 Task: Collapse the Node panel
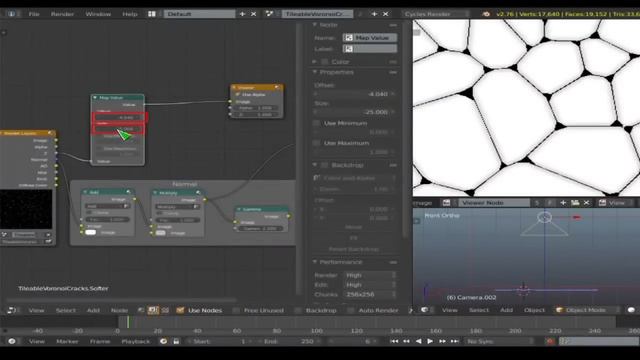[315, 25]
